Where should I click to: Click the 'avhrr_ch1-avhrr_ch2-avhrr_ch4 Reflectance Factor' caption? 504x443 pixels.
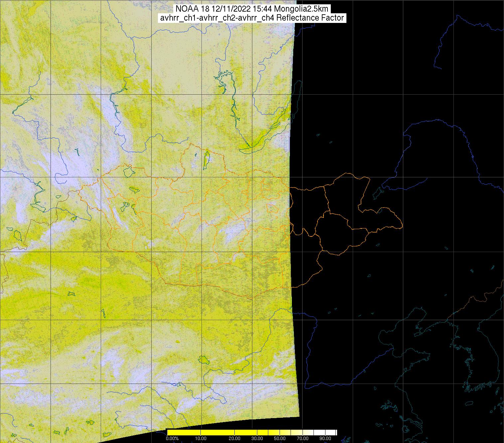click(252, 18)
